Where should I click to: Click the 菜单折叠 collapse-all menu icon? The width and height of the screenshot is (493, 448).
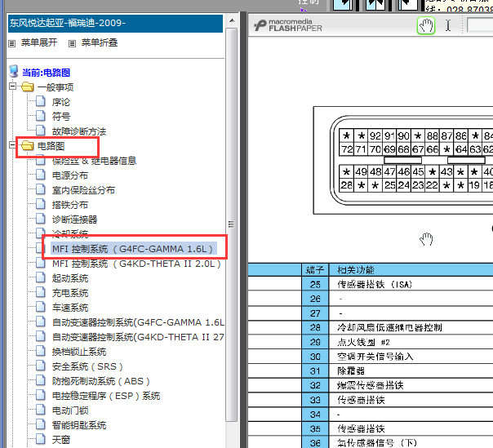click(x=73, y=43)
